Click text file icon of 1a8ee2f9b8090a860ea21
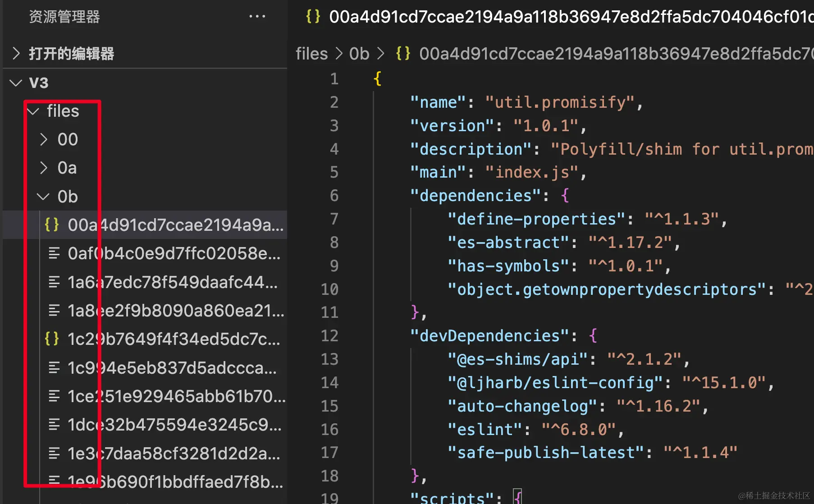814x504 pixels. [54, 310]
